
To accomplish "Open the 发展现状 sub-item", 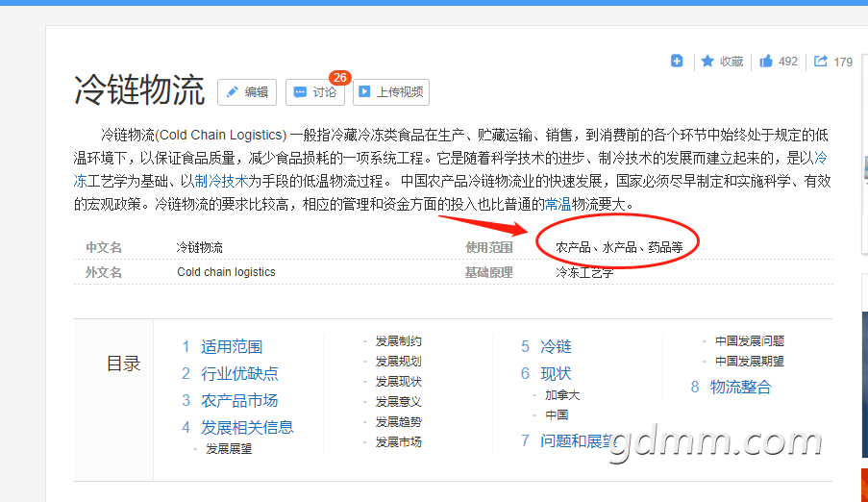I will pos(399,382).
